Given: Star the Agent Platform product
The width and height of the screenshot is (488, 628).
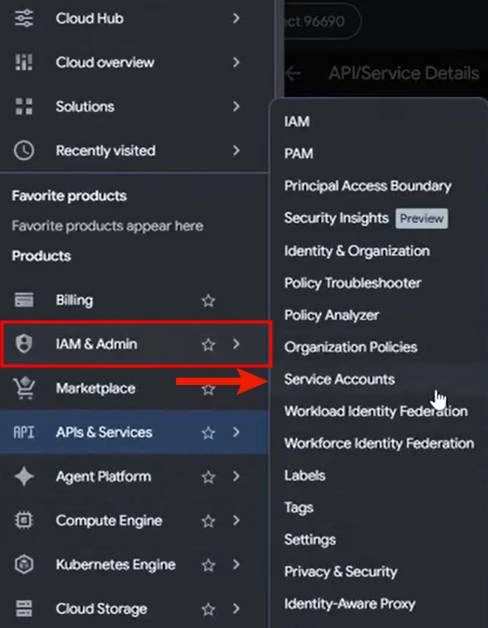Looking at the screenshot, I should click(x=208, y=477).
